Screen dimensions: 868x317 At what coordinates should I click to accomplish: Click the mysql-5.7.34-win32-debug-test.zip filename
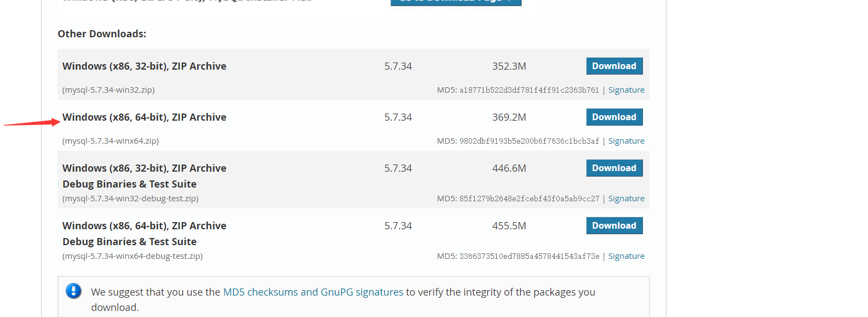[130, 199]
